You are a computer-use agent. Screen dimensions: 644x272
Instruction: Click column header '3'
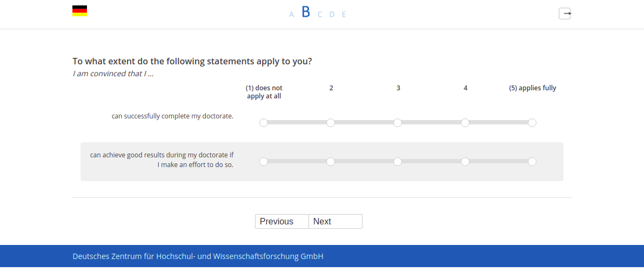point(398,88)
